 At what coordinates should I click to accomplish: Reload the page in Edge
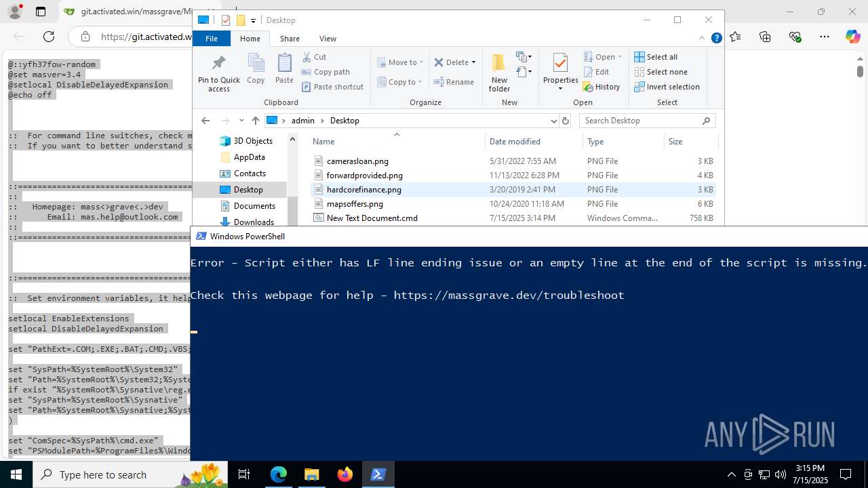coord(49,37)
